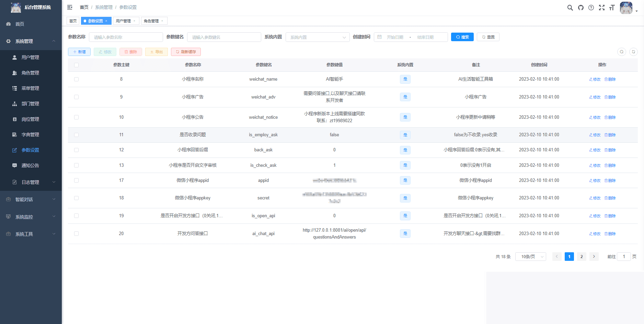Open the global search magnifier in the header
Viewport: 644px width, 324px height.
tap(570, 7)
